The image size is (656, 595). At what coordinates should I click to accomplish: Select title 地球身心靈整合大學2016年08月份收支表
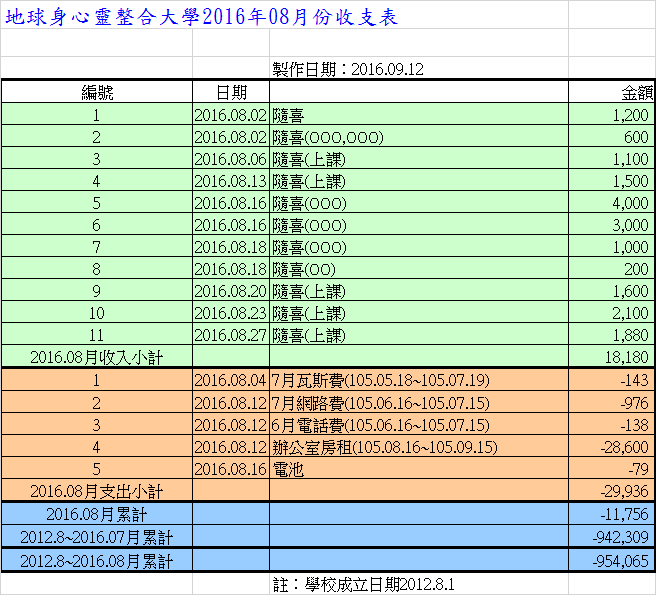pyautogui.click(x=201, y=17)
